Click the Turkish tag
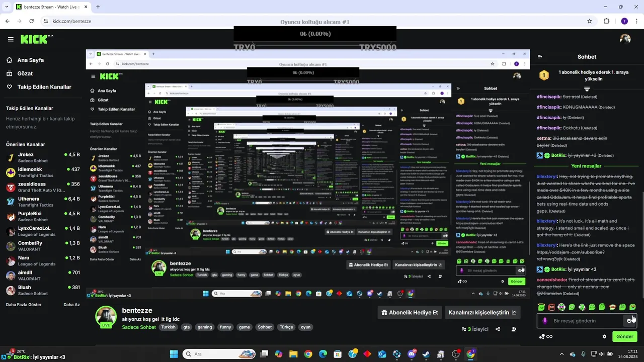Image resolution: width=644 pixels, height=362 pixels. [x=169, y=327]
